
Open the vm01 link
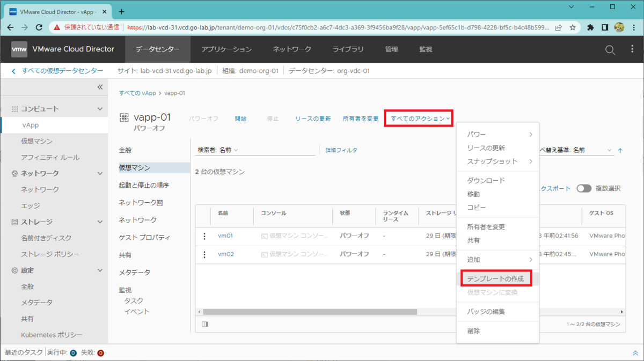225,236
